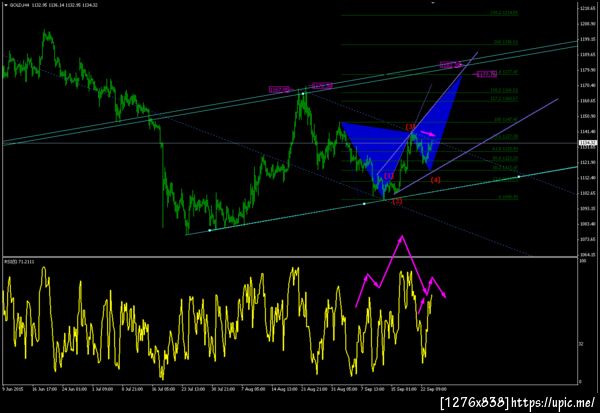Click the 7 Aug 05:00 time axis label
600x413 pixels.
click(x=253, y=389)
